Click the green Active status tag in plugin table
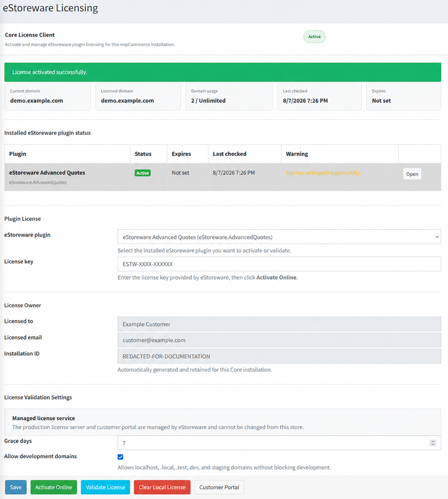The image size is (448, 499). pyautogui.click(x=143, y=173)
